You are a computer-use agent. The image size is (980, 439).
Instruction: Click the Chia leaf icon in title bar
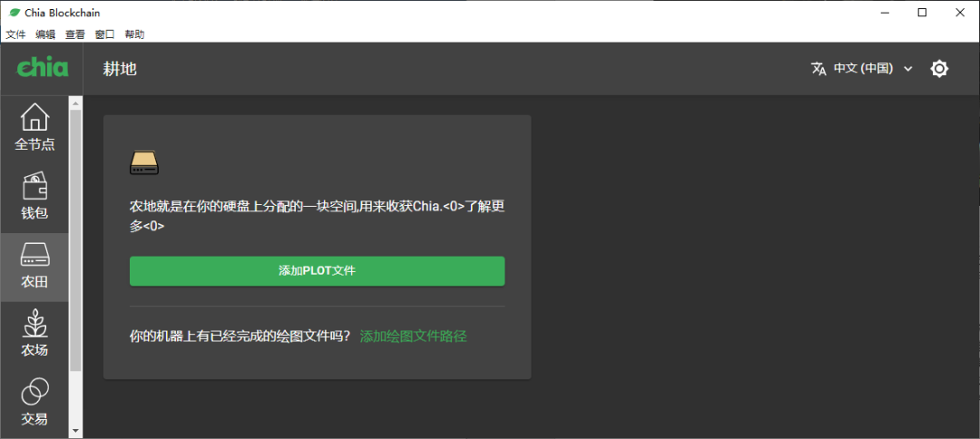coord(15,13)
